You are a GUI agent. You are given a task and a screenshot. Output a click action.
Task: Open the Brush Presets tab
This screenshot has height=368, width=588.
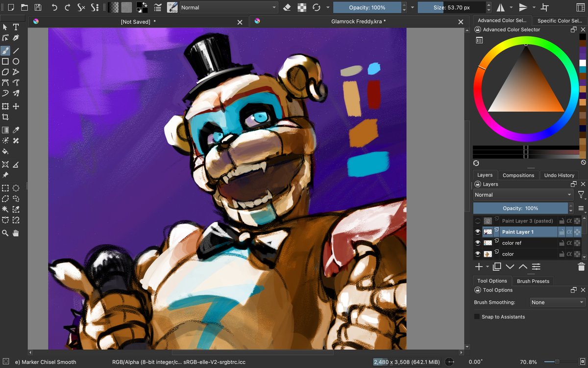click(x=533, y=281)
